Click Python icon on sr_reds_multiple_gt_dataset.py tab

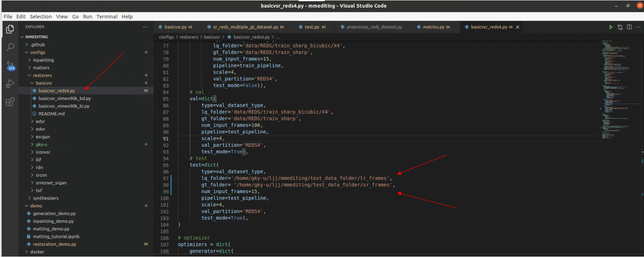pyautogui.click(x=209, y=27)
